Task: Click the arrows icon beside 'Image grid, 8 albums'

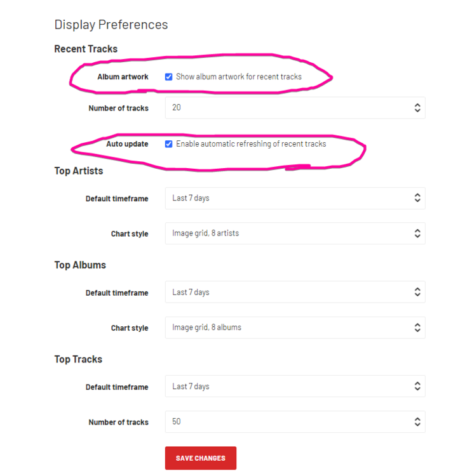Action: coord(417,327)
